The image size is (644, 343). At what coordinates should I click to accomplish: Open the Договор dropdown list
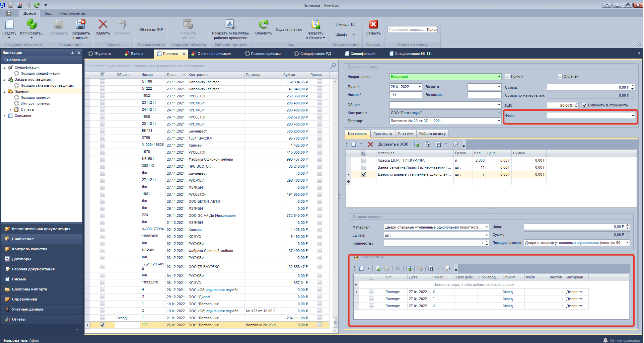[x=499, y=121]
